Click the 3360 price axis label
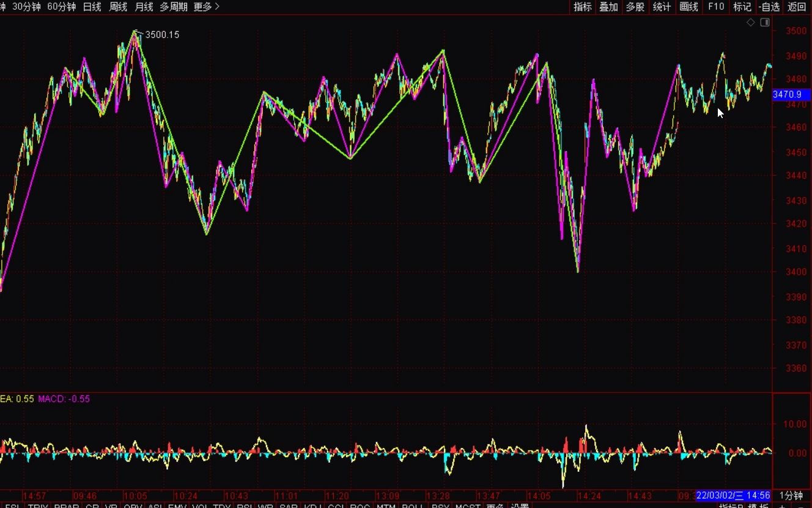Screen dimensions: 812x508 (797, 368)
